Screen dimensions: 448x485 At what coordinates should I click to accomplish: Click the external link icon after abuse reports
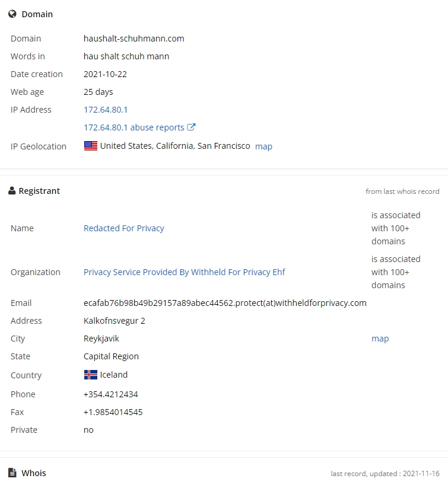coord(191,127)
